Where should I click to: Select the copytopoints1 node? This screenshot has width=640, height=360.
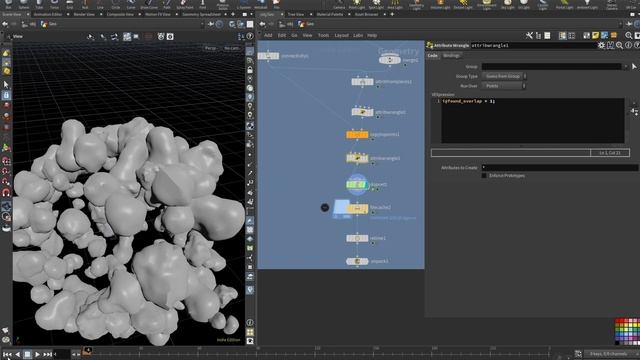click(357, 134)
